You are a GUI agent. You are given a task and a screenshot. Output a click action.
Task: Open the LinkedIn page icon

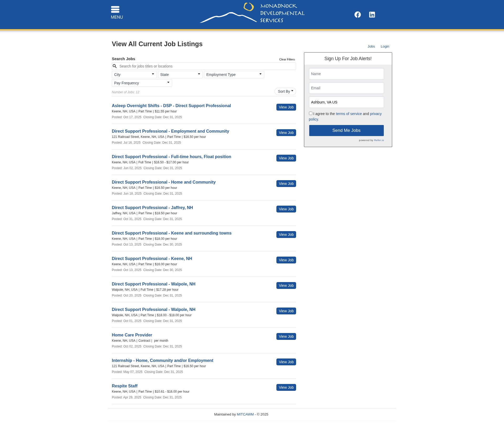(x=372, y=15)
